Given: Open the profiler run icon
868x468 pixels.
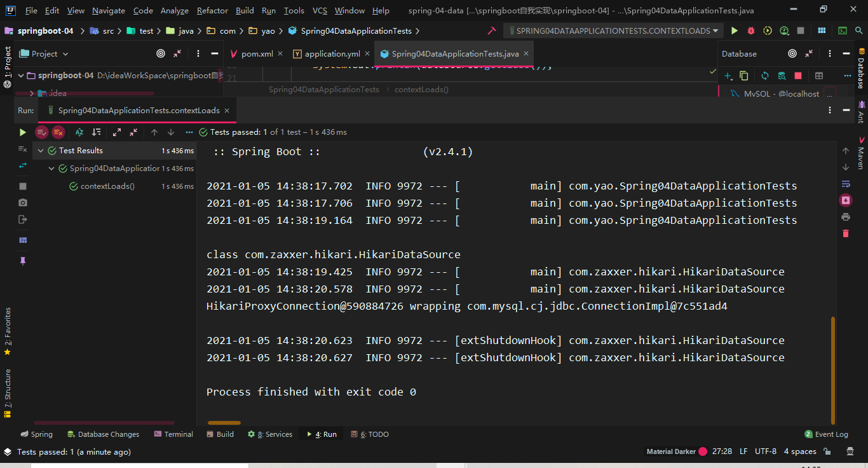Looking at the screenshot, I should click(x=784, y=31).
